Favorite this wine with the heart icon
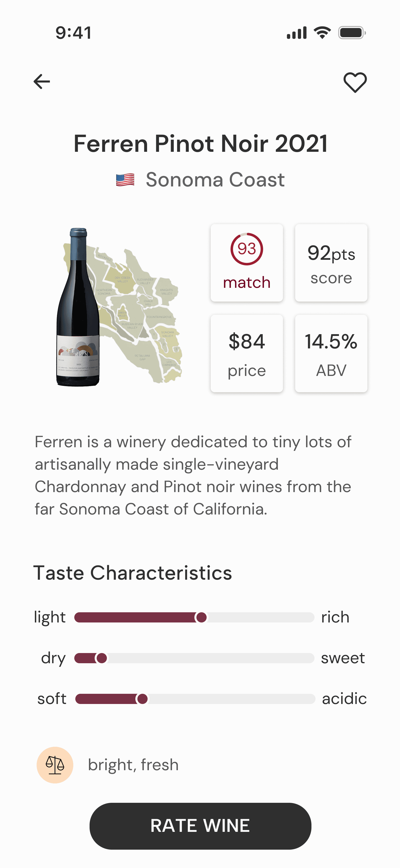Screen dimensions: 400x868 point(355,82)
